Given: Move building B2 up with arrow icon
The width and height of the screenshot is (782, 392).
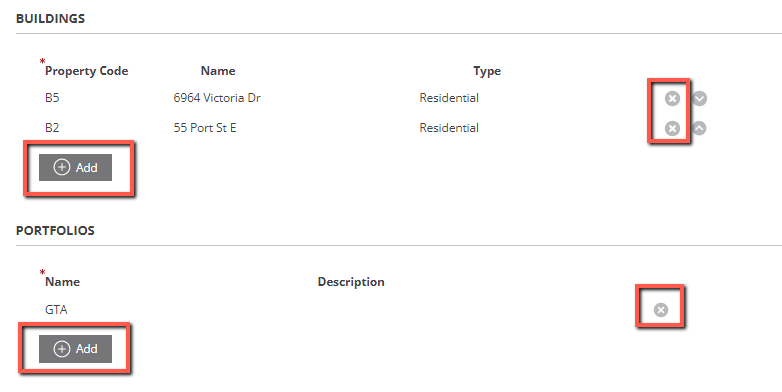Looking at the screenshot, I should (x=699, y=128).
